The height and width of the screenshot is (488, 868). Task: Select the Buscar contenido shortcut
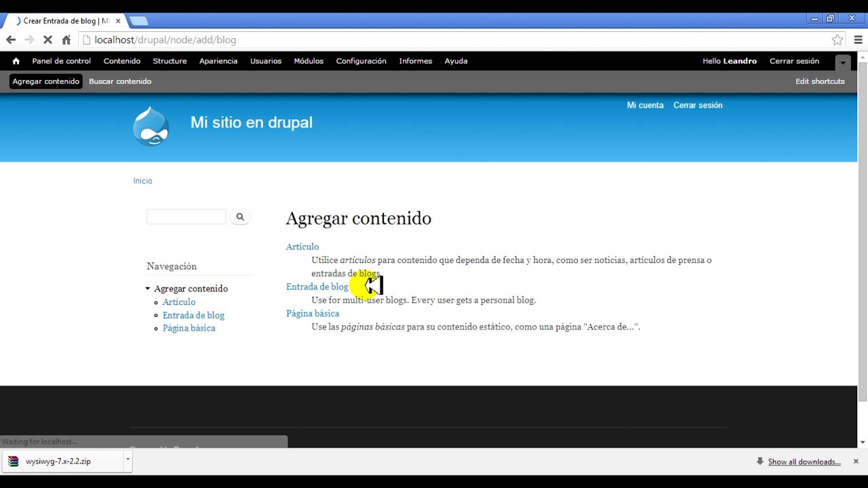point(120,81)
